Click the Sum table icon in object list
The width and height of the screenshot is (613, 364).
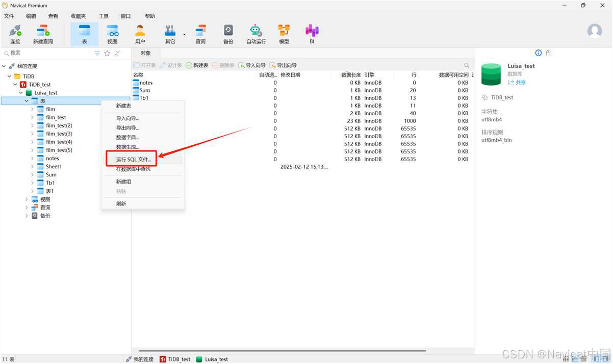pos(136,90)
